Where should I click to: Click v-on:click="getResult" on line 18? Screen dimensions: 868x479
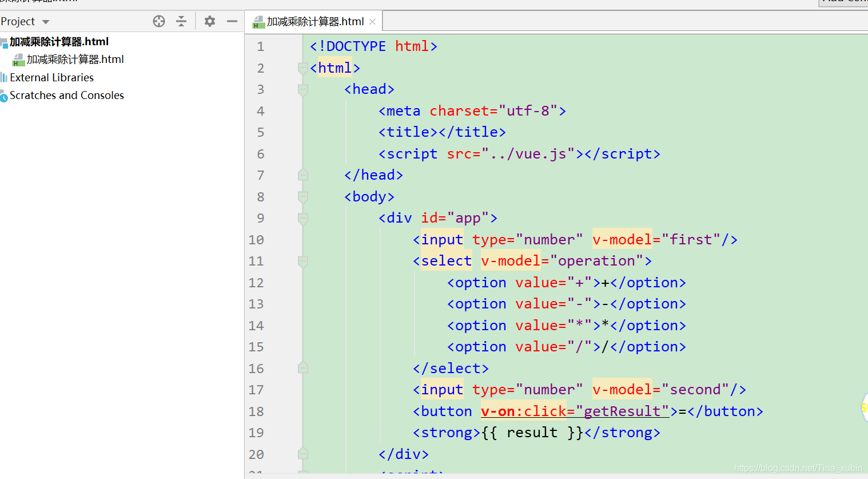pos(575,411)
